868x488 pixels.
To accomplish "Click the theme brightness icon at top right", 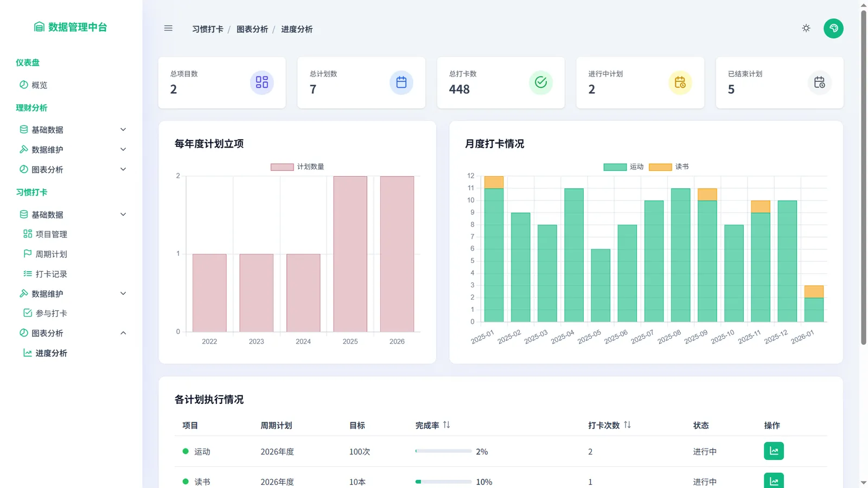I will 806,28.
